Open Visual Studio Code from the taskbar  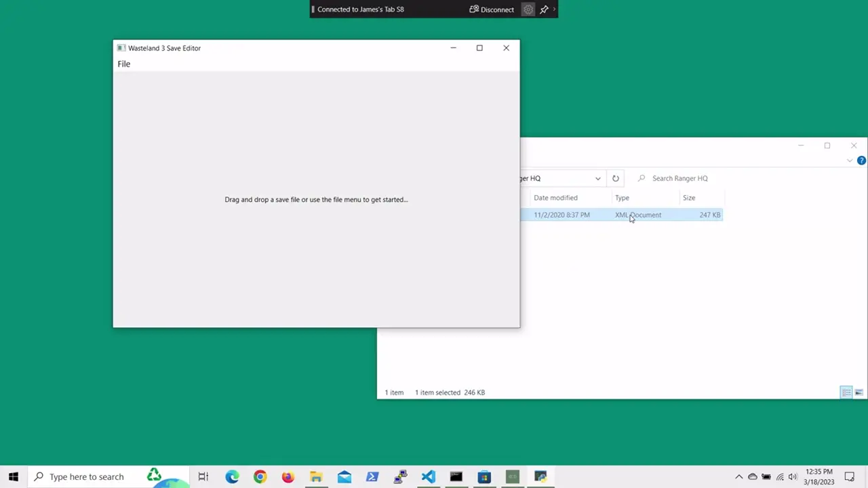[428, 476]
